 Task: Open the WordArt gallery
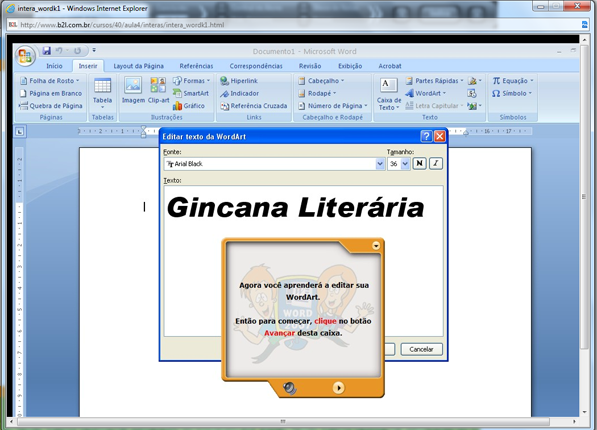tap(426, 93)
